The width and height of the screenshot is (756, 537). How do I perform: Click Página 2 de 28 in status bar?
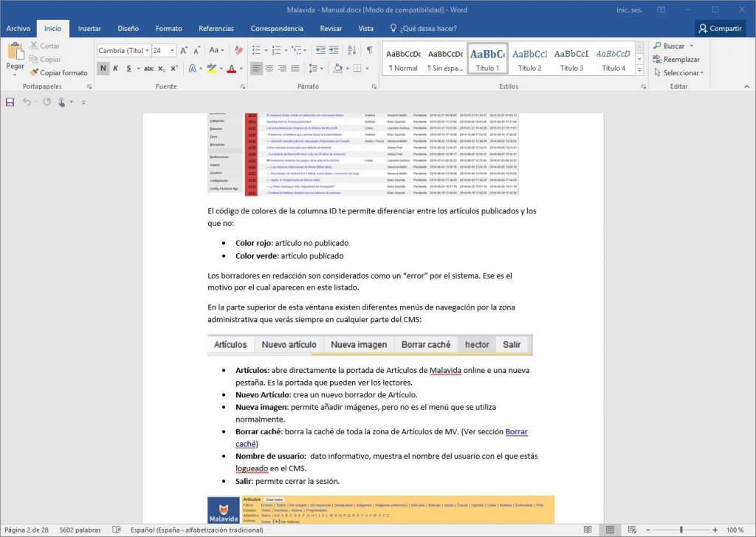[27, 530]
